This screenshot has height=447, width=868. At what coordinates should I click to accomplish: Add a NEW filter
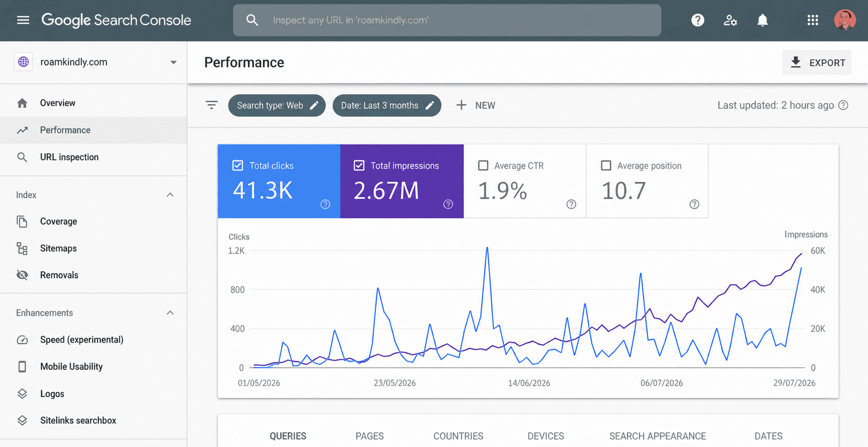click(476, 105)
